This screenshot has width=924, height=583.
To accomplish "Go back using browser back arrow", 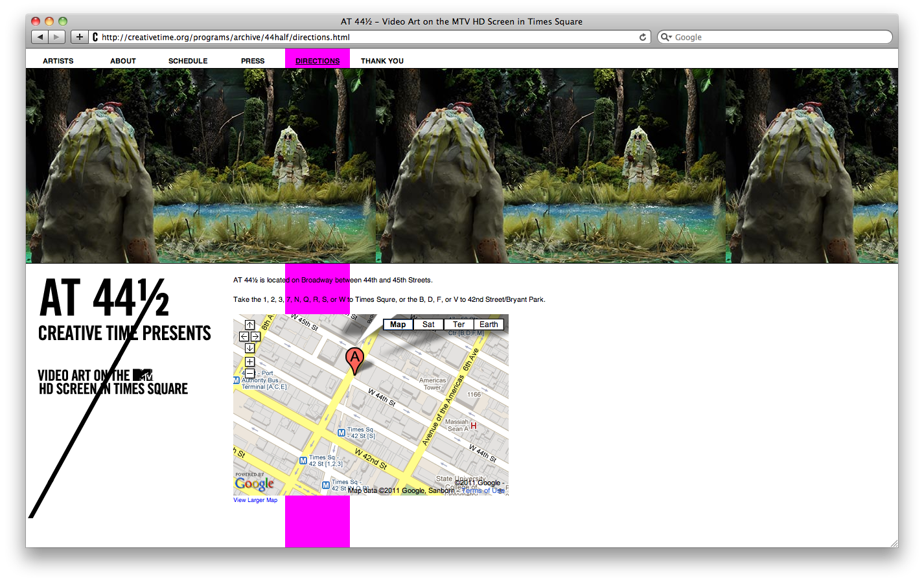I will (40, 37).
